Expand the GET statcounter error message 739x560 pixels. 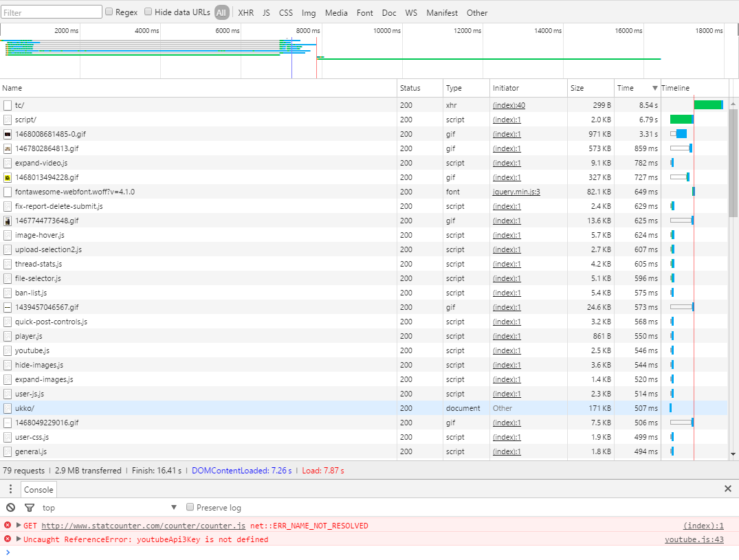point(19,526)
